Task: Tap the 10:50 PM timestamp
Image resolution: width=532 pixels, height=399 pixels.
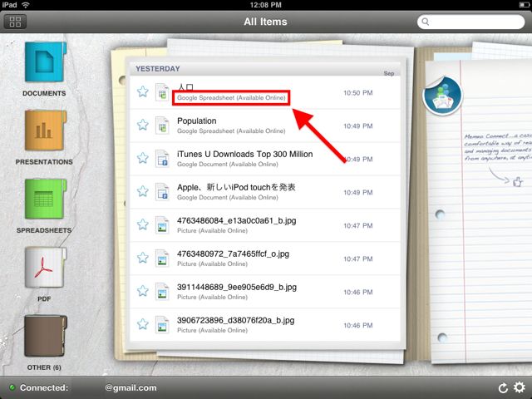Action: point(358,93)
